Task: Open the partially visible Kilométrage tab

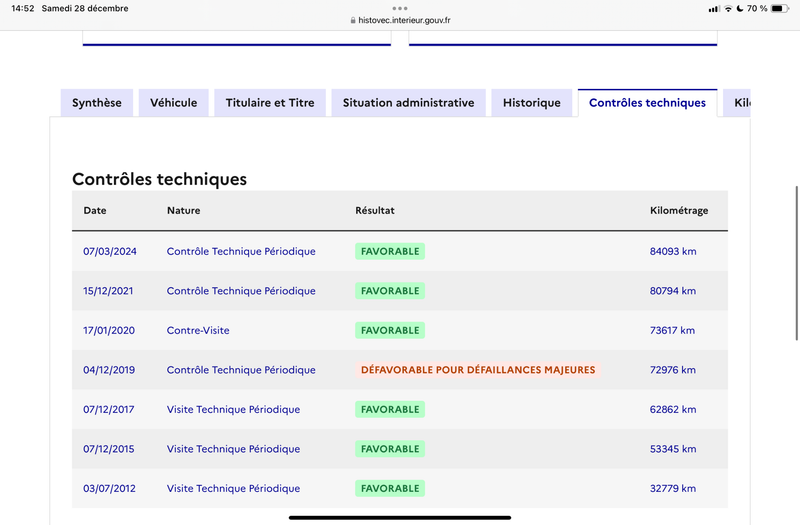Action: point(736,103)
